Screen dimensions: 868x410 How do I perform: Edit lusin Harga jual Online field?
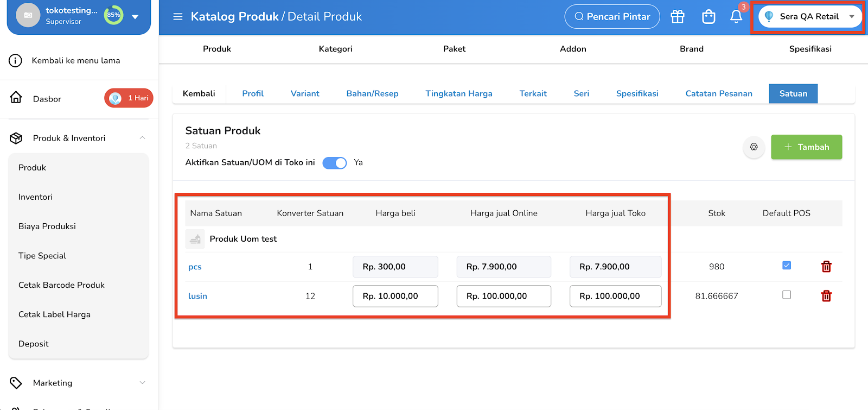(504, 296)
